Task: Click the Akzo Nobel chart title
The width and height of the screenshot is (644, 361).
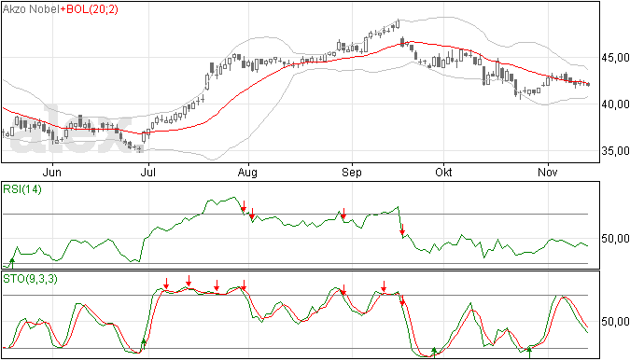Action: [31, 9]
